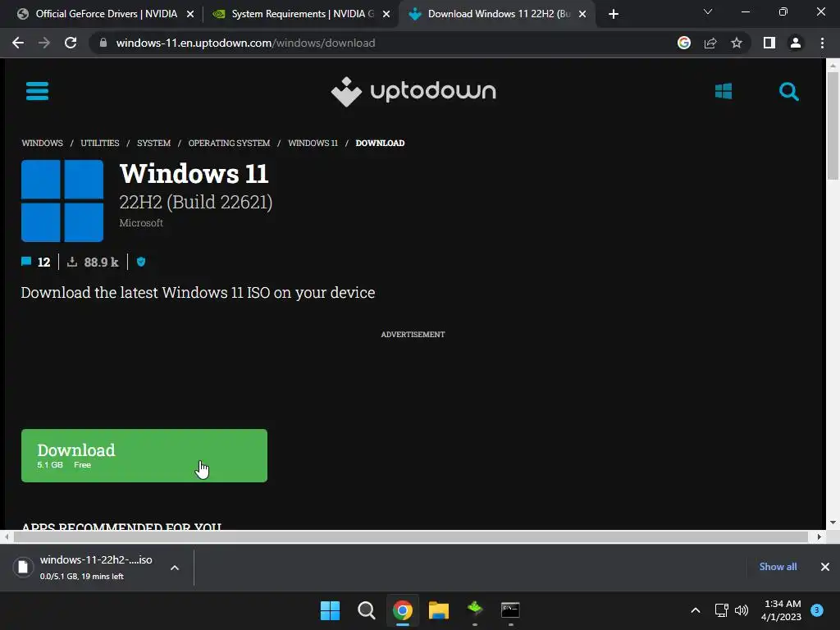Open Chrome three-dot menu
840x630 pixels.
click(x=822, y=43)
